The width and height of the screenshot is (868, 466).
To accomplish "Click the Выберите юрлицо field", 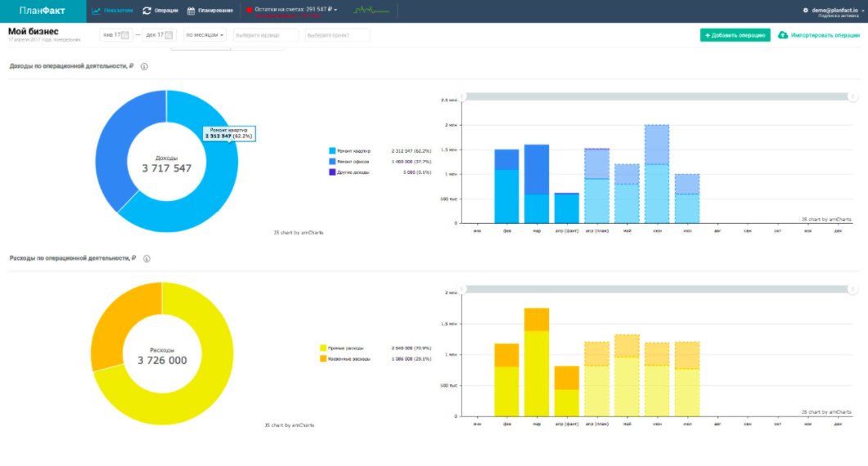I will pyautogui.click(x=265, y=35).
